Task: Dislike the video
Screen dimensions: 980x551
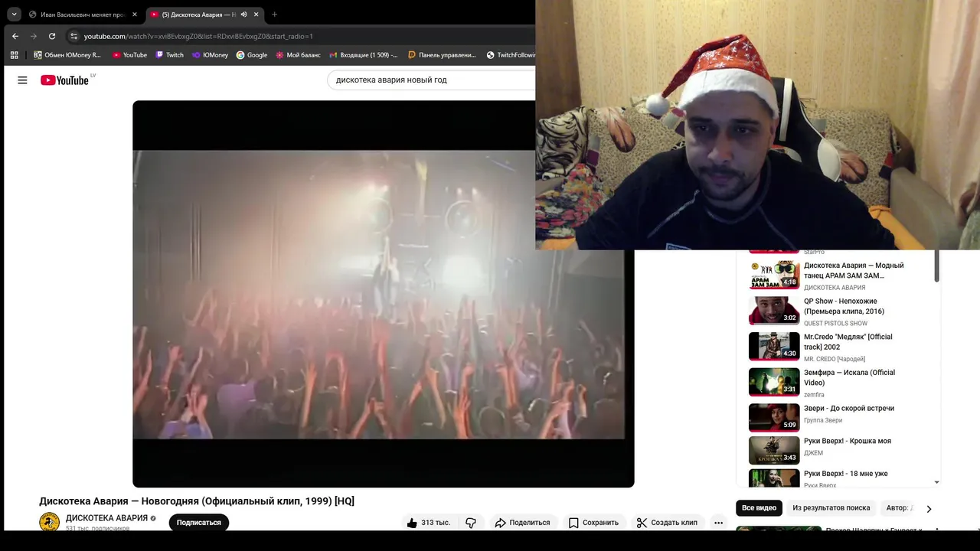Action: tap(471, 523)
